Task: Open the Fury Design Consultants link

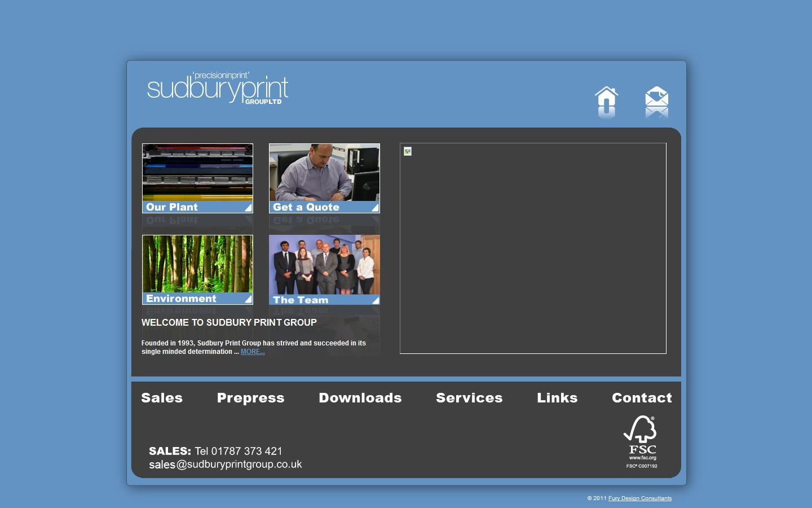Action: tap(639, 498)
